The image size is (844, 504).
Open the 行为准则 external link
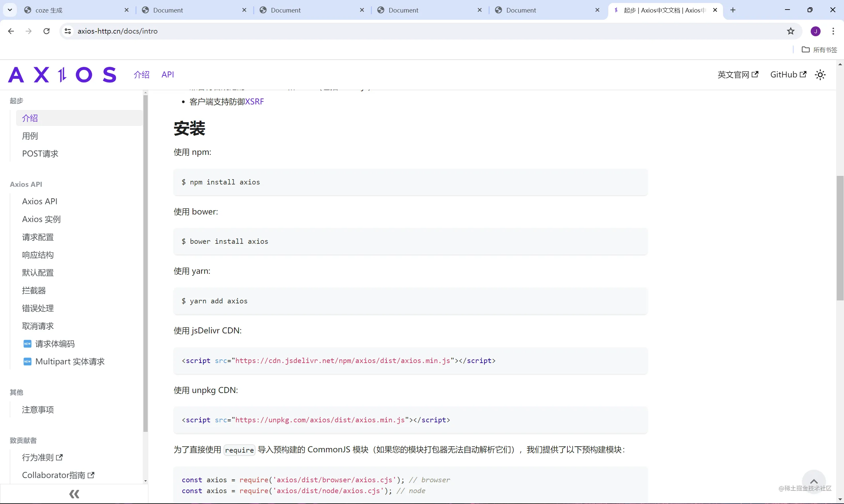tap(42, 458)
